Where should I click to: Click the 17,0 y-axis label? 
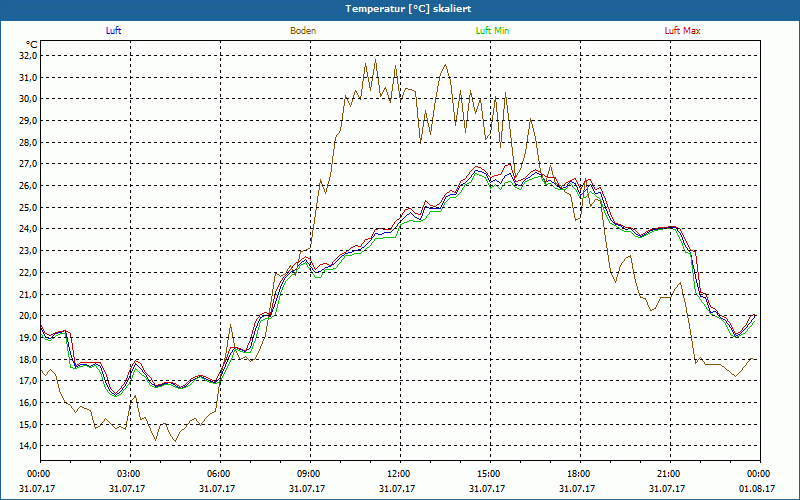28,381
